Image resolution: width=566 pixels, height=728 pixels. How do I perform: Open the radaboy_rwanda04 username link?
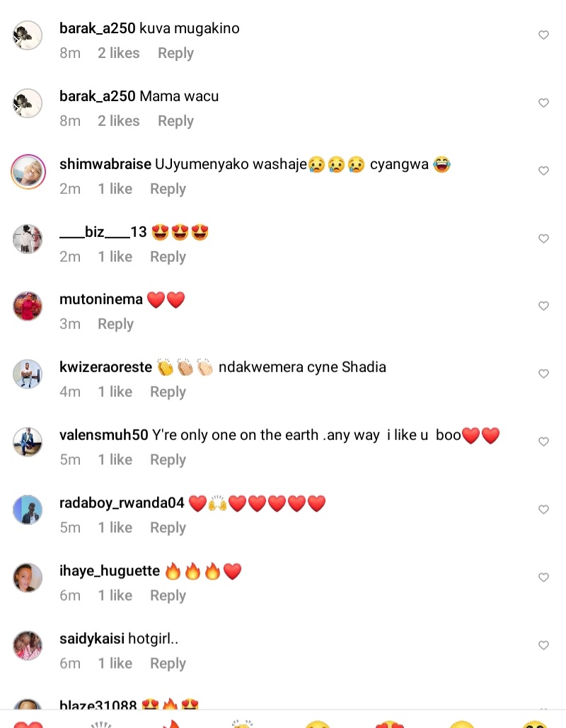[122, 503]
